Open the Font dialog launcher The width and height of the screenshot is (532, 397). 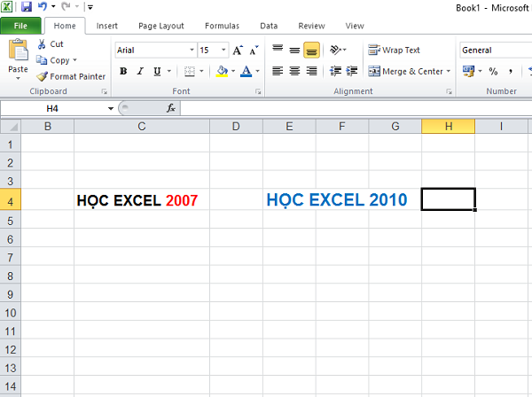coord(258,91)
